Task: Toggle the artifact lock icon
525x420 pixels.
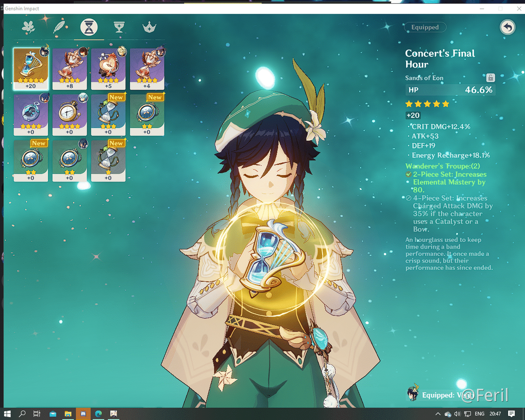Action: 490,78
